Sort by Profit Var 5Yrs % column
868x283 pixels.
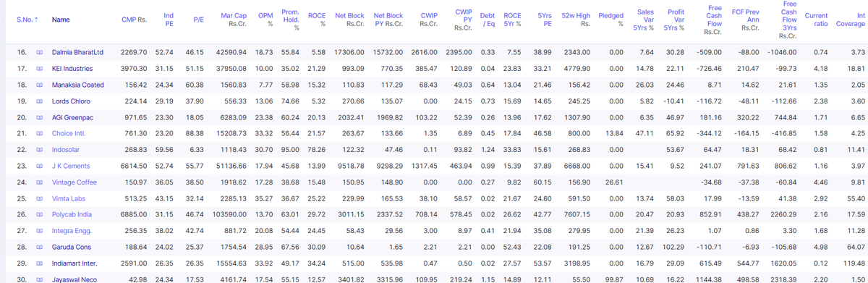pos(673,20)
